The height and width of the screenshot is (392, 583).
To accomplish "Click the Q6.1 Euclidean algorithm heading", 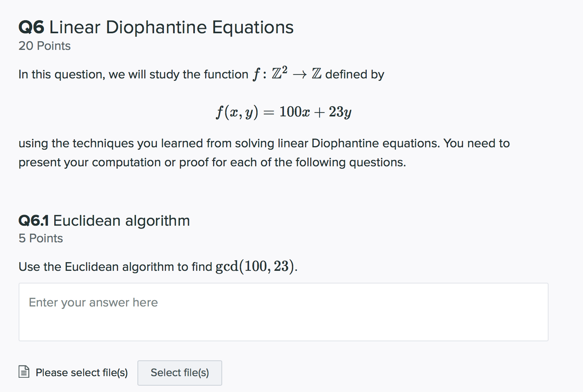I will click(104, 221).
